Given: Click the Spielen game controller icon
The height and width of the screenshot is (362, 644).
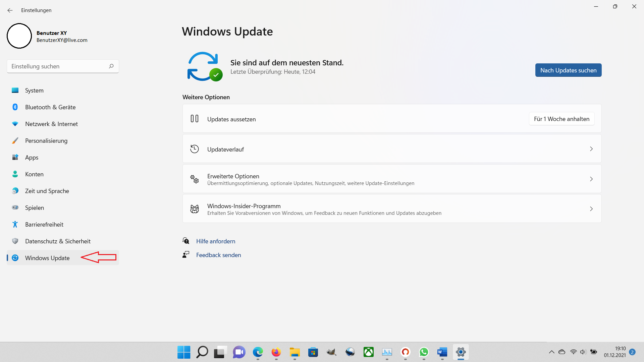Looking at the screenshot, I should click(x=15, y=207).
